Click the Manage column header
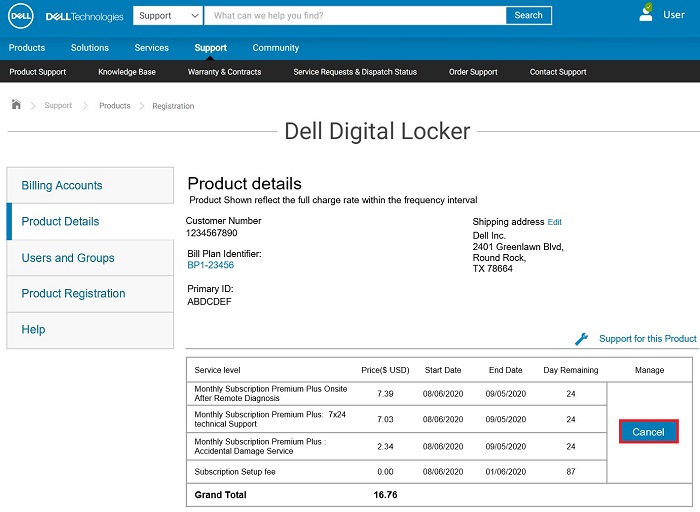This screenshot has height=512, width=700. click(650, 370)
